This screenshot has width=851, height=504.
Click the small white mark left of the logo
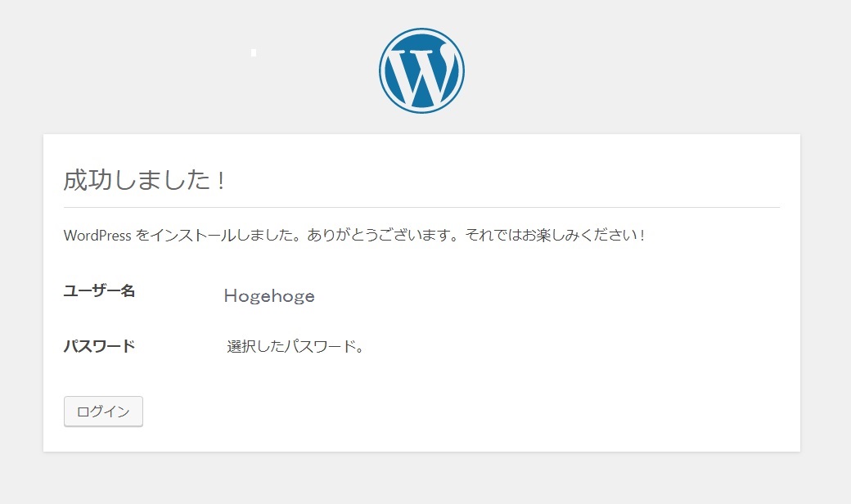coord(254,52)
